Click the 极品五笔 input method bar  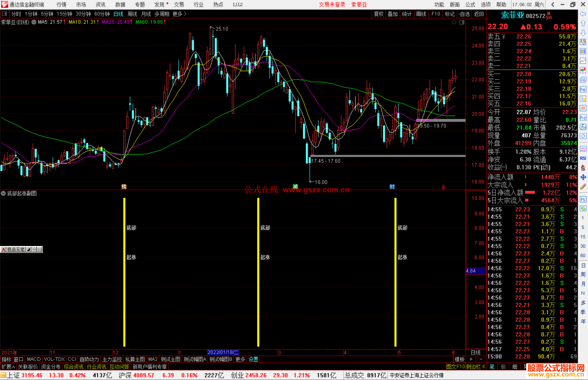[x=22, y=249]
